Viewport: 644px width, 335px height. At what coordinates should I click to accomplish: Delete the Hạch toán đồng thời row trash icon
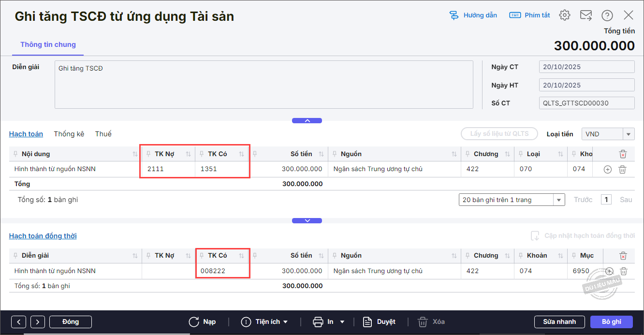coord(624,271)
